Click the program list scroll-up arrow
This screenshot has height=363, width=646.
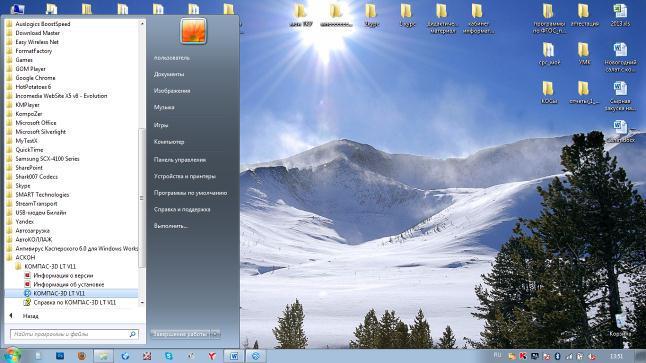(x=142, y=23)
